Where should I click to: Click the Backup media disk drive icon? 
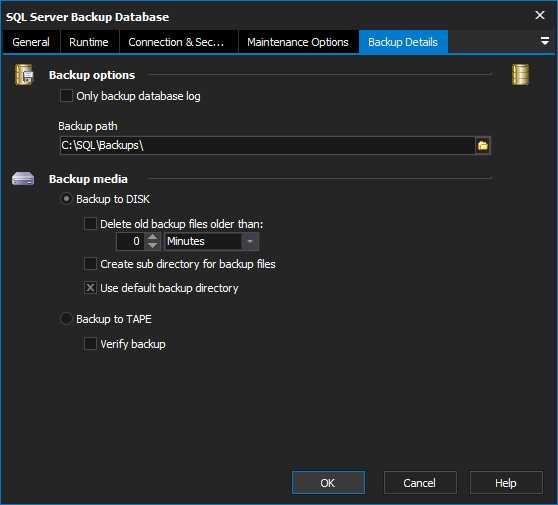pyautogui.click(x=23, y=179)
